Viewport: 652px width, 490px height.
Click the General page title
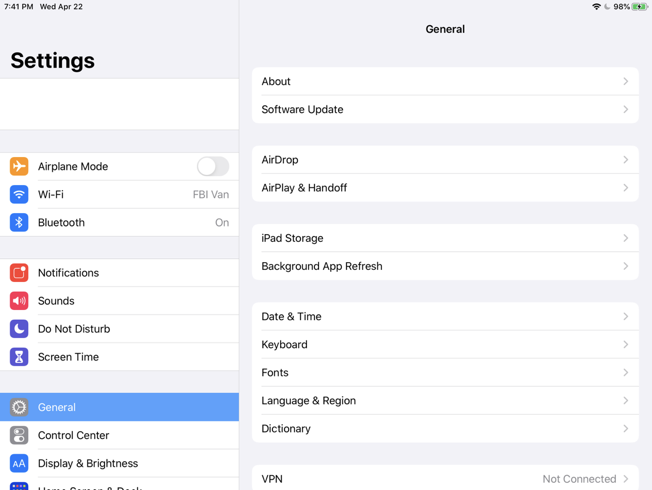[x=445, y=29]
